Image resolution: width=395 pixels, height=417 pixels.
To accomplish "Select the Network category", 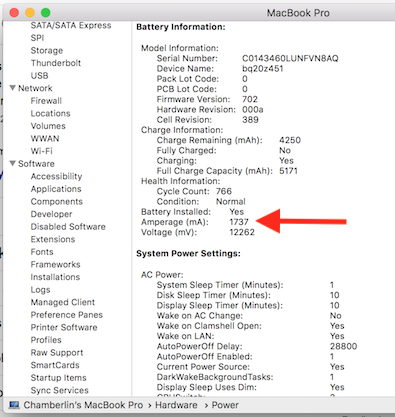I will 35,88.
